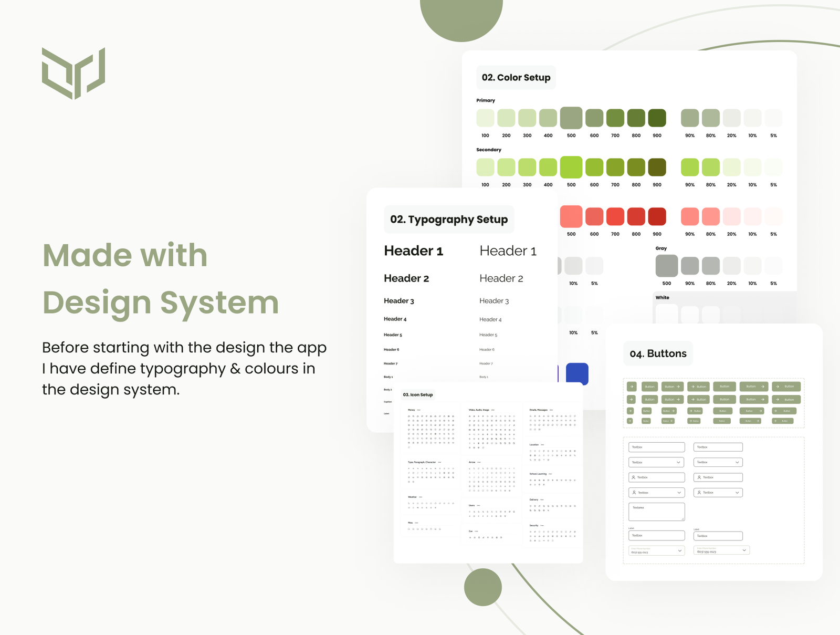The image size is (840, 635).
Task: Click the '02. Typography Setup' title
Action: pyautogui.click(x=449, y=220)
